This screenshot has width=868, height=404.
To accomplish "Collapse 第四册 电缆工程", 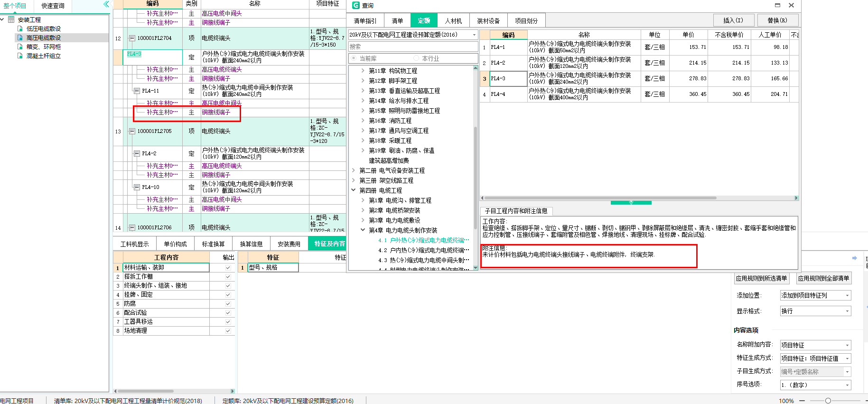I will point(353,190).
